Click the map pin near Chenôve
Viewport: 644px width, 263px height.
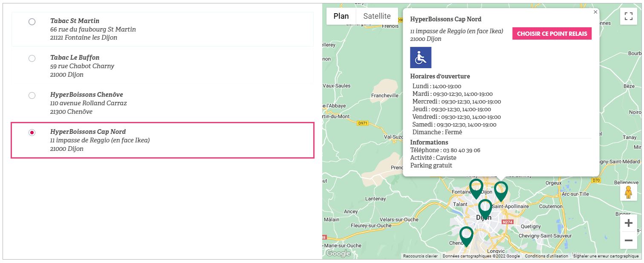466,235
